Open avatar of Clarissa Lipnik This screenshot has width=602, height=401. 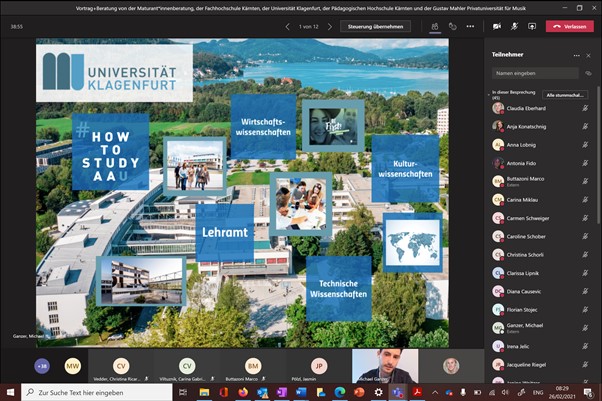tap(498, 273)
